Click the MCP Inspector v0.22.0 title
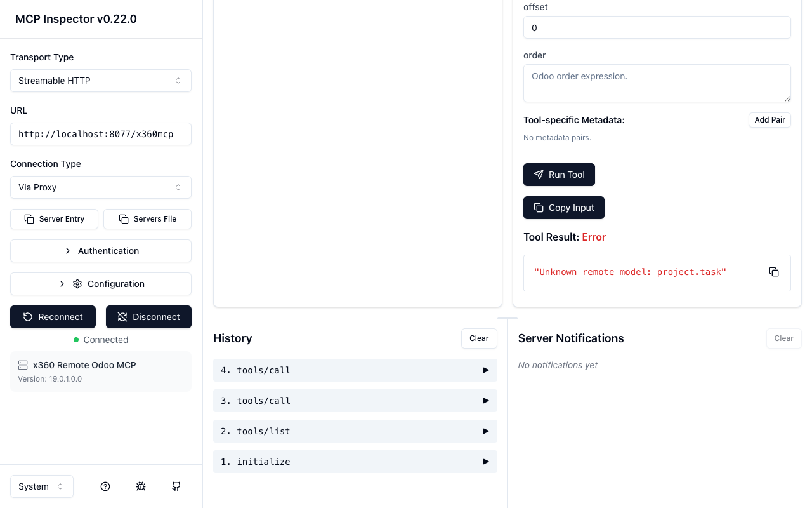The image size is (812, 508). pyautogui.click(x=76, y=19)
